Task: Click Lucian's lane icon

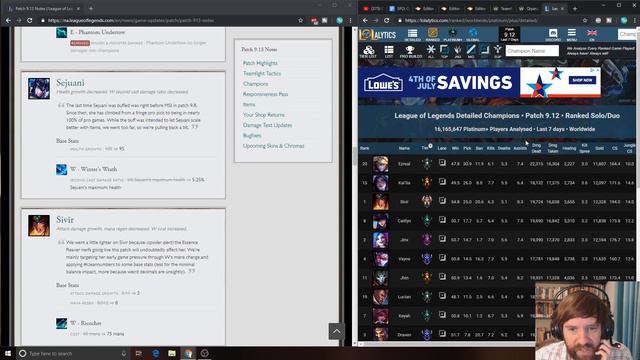Action: pyautogui.click(x=442, y=296)
